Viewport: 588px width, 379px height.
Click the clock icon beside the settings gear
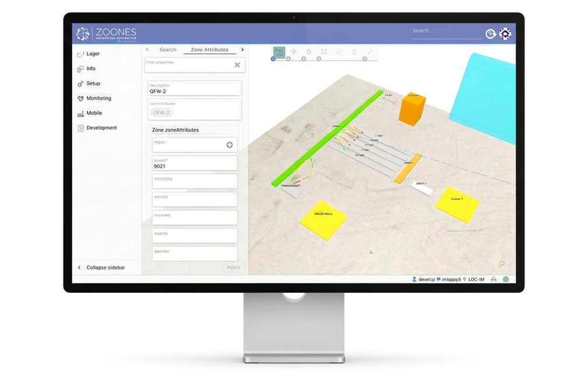pyautogui.click(x=490, y=33)
